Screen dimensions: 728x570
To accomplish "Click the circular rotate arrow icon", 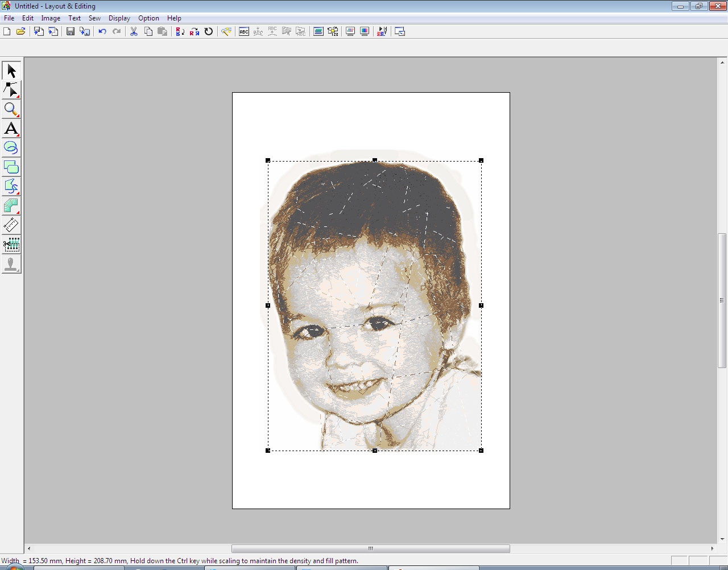I will pyautogui.click(x=209, y=32).
